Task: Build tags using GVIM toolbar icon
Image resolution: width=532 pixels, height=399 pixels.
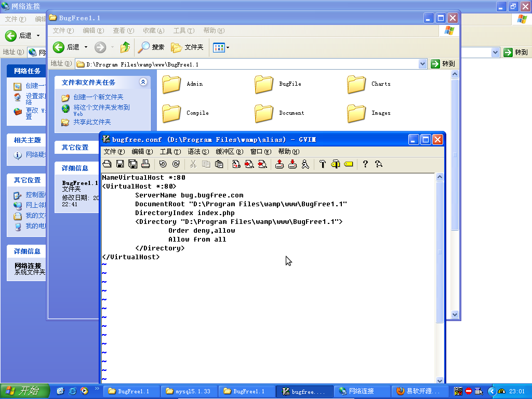Action: (x=336, y=164)
